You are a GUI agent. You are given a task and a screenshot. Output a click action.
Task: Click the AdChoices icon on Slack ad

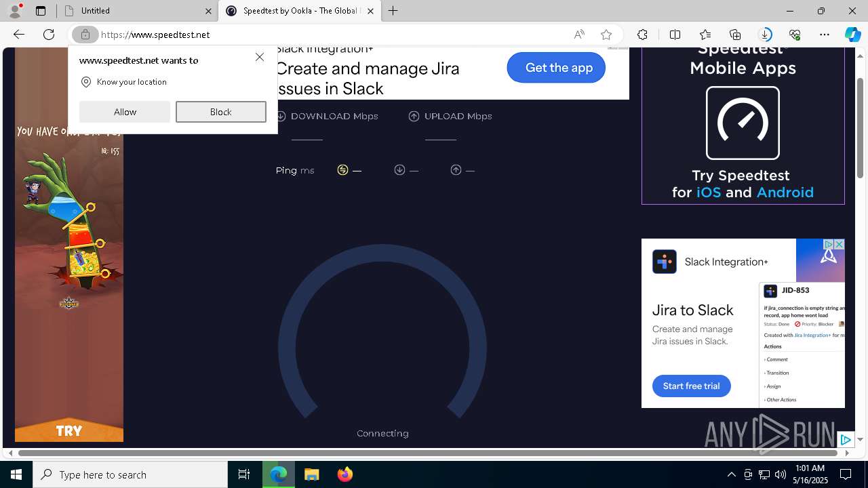[x=828, y=244]
